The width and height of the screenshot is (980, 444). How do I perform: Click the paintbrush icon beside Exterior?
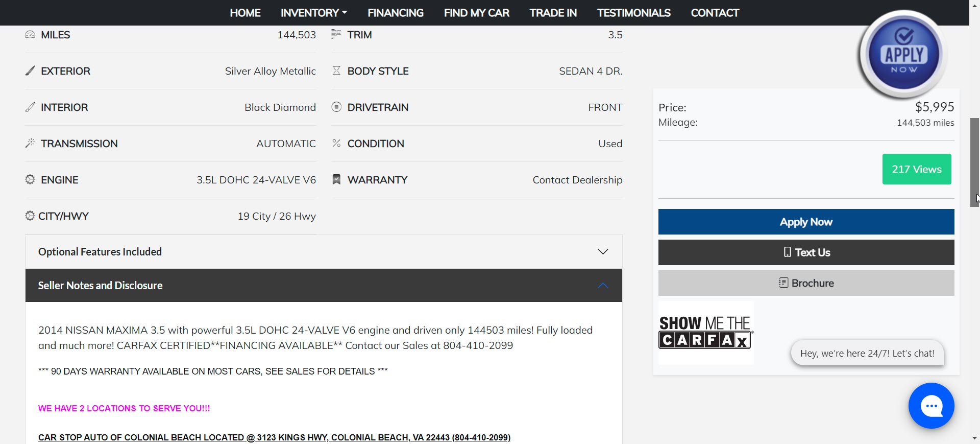[x=30, y=71]
